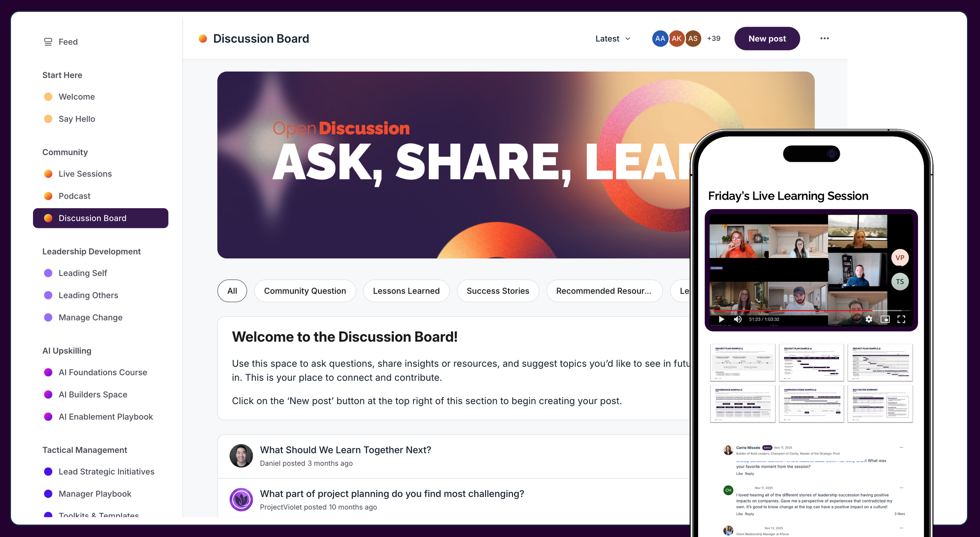
Task: Open ProjectViolet's profile avatar
Action: pyautogui.click(x=241, y=499)
